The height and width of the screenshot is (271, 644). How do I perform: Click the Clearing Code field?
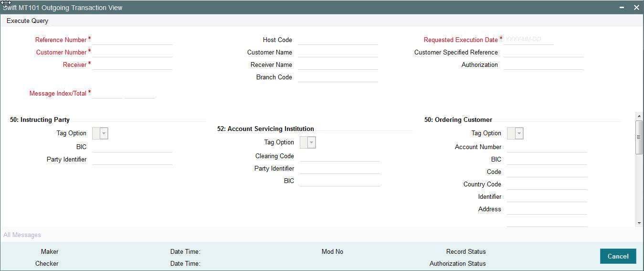340,156
